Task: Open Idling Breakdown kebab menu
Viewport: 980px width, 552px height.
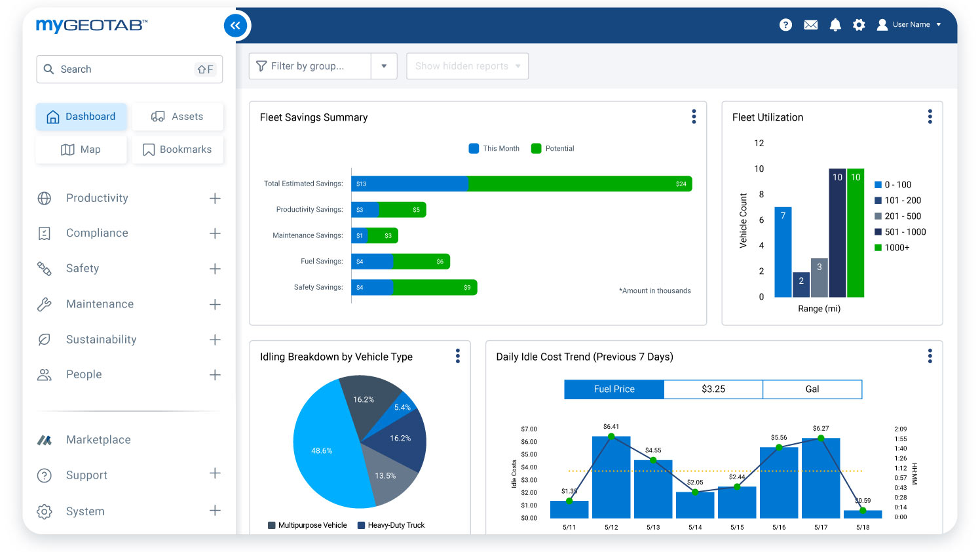Action: [458, 356]
